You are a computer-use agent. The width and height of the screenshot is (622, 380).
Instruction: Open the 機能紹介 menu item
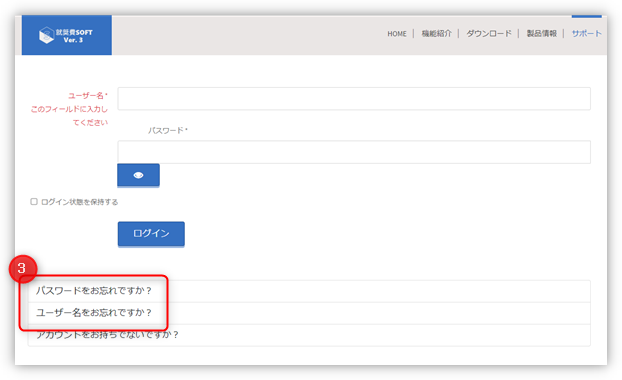click(x=436, y=34)
